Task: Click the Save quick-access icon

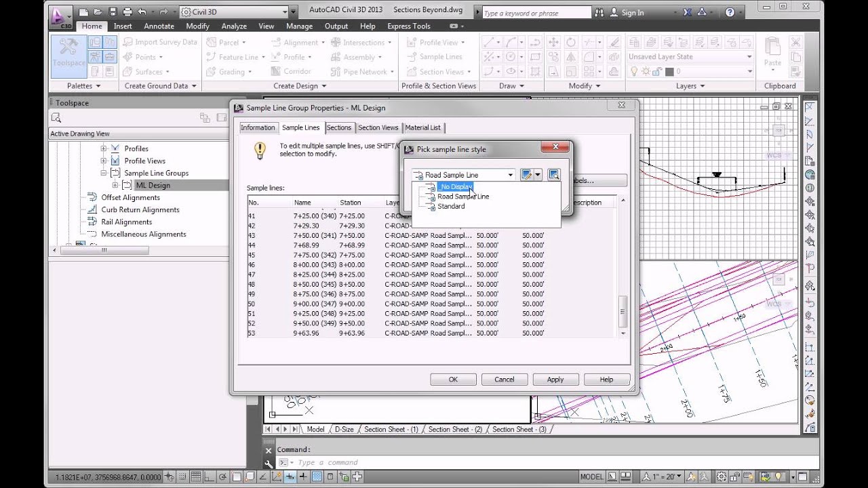Action: (113, 12)
